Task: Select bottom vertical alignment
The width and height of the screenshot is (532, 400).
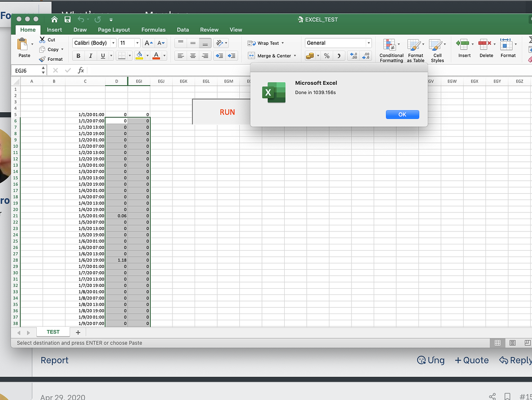Action: point(205,43)
